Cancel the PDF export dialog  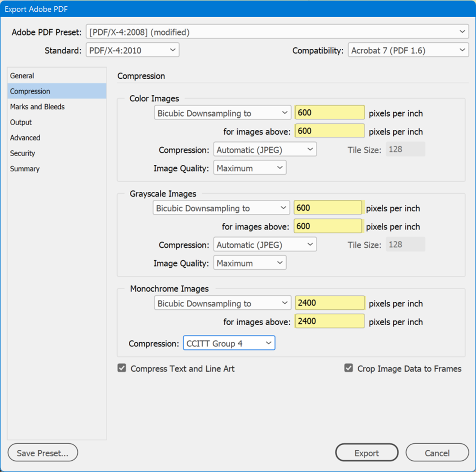(x=437, y=452)
